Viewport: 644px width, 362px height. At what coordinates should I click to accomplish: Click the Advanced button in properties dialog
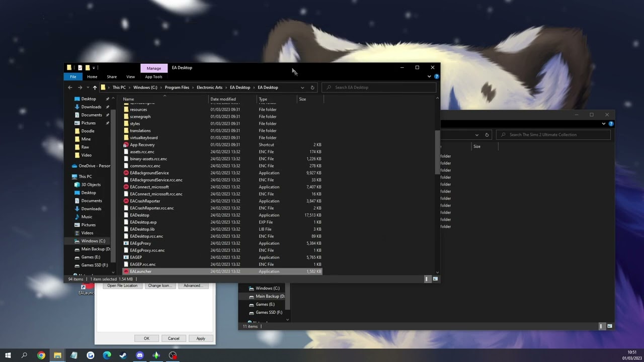pos(192,286)
